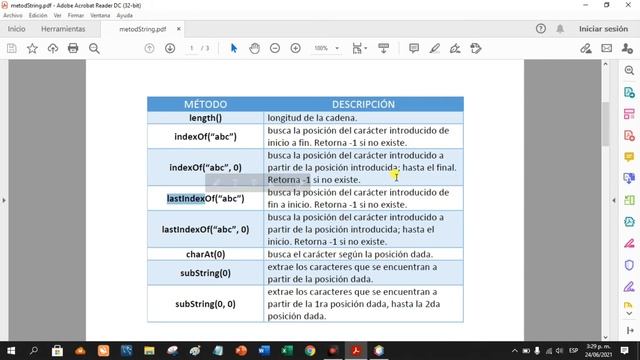
Task: Open the Windows notification center
Action: pos(624,351)
